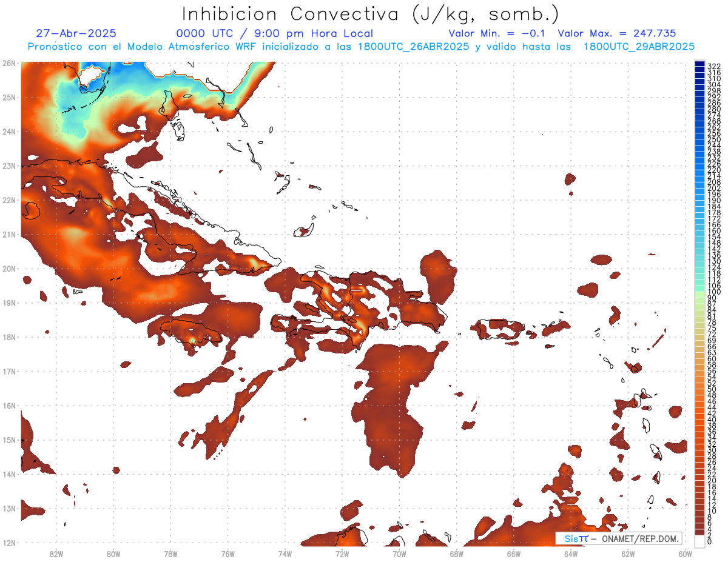
Task: Click the 12N latitude axis label
Action: click(x=8, y=543)
